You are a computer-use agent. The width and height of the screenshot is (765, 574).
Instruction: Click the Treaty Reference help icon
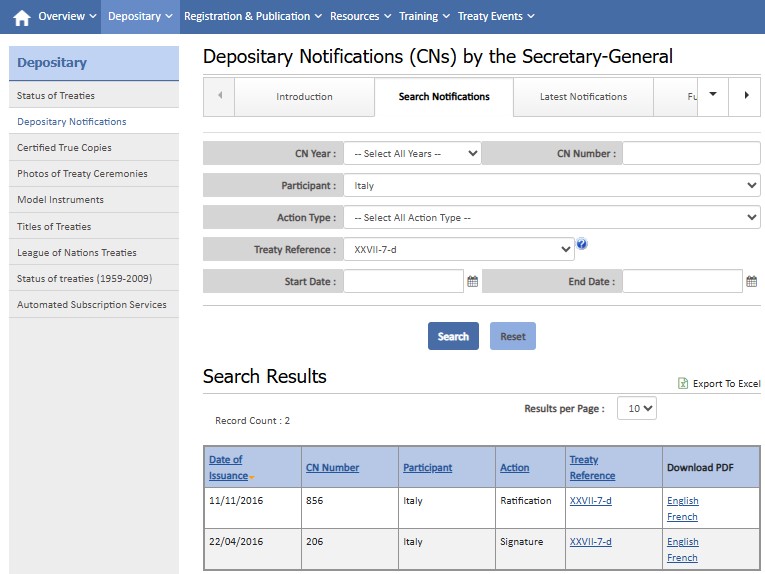582,244
